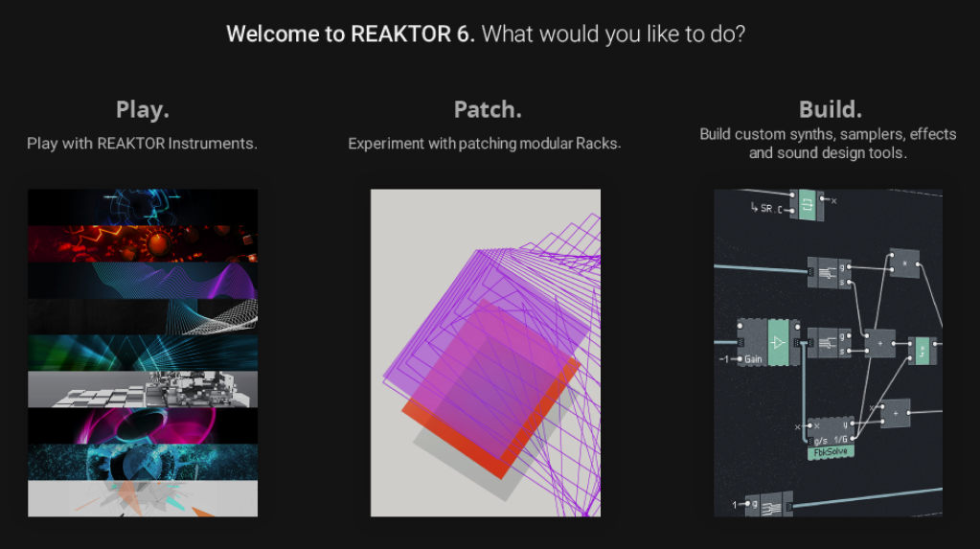This screenshot has width=980, height=549.
Task: Click the Gain amplifier node icon
Action: [777, 341]
